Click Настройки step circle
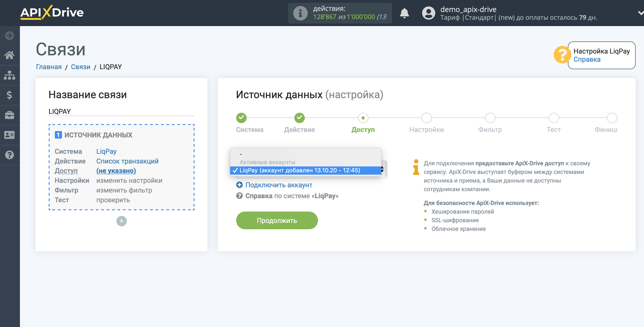Viewport: 644px width, 327px height. tap(426, 118)
